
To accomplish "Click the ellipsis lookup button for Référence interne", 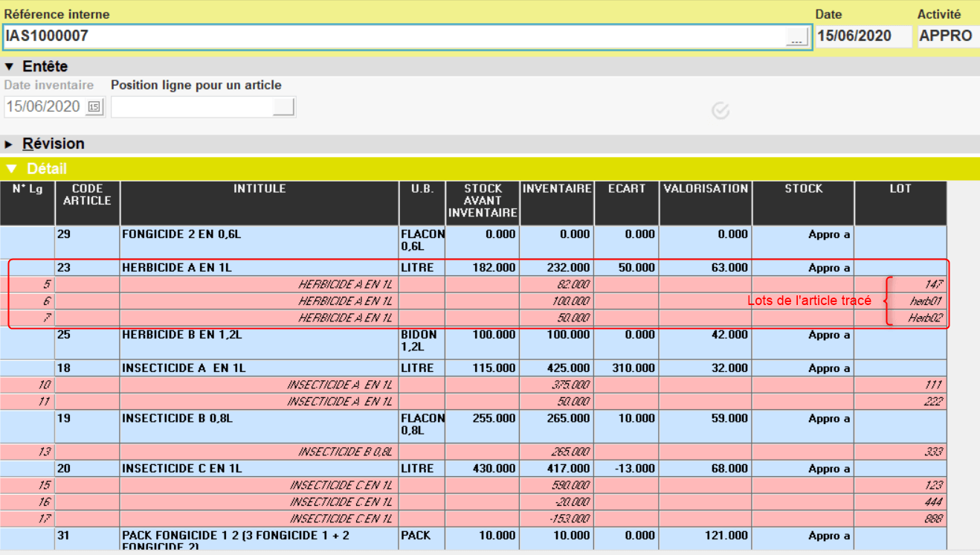I will point(796,38).
